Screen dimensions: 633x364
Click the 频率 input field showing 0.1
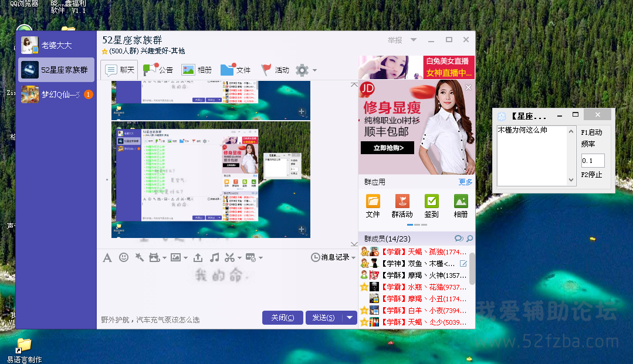[x=592, y=161]
